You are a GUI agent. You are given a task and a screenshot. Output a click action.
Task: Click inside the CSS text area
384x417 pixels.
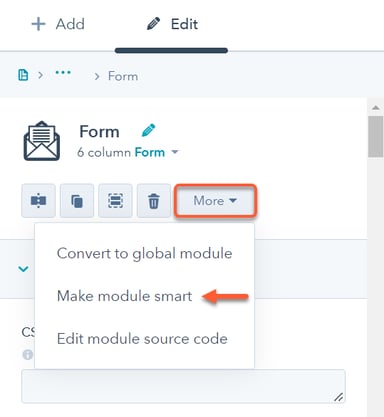(x=183, y=386)
